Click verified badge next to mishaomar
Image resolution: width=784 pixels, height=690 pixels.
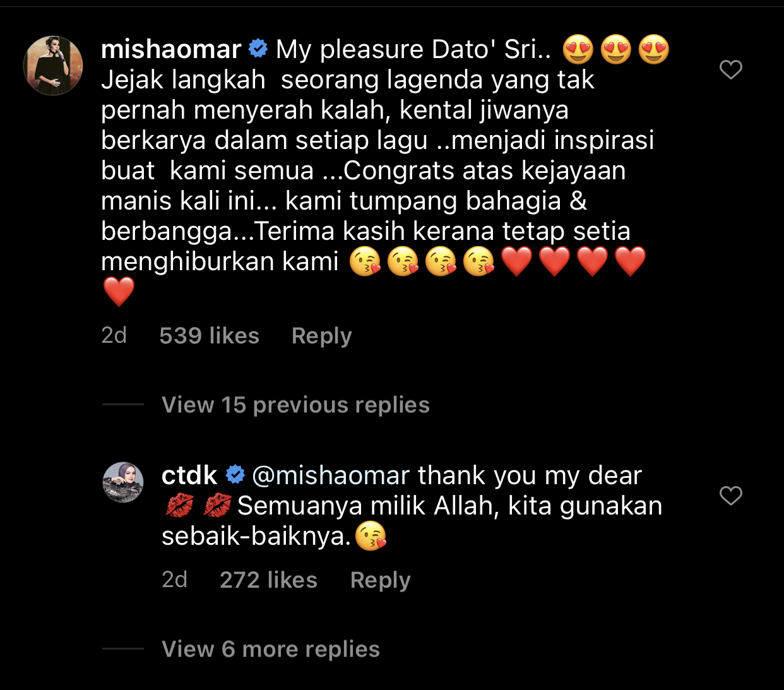(x=258, y=48)
